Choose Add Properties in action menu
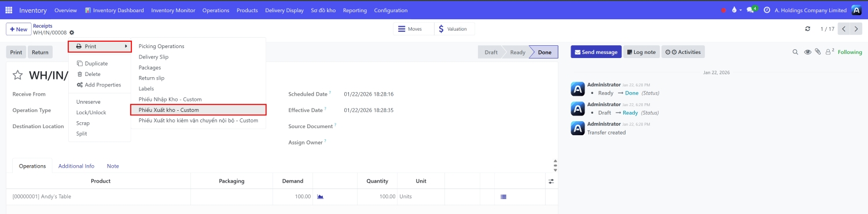 coord(100,85)
